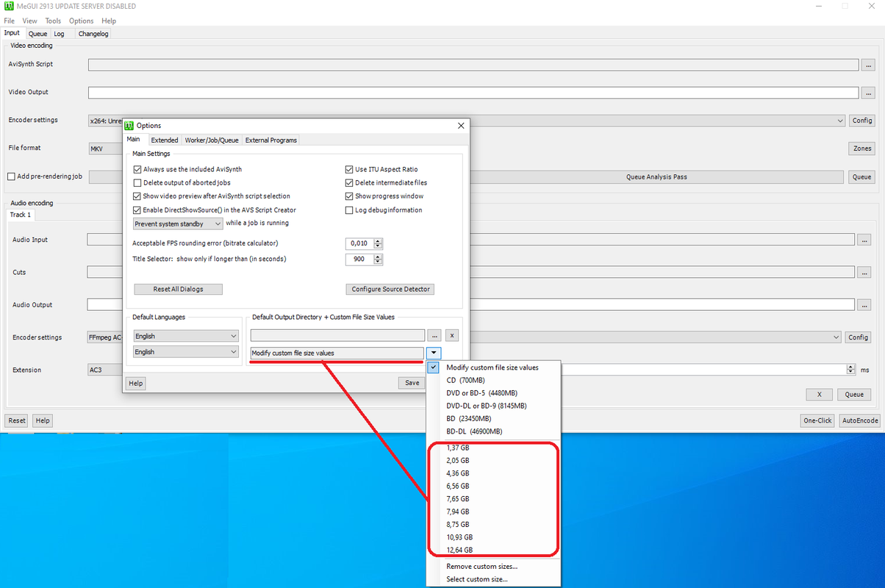Browse for the default output directory

(434, 336)
